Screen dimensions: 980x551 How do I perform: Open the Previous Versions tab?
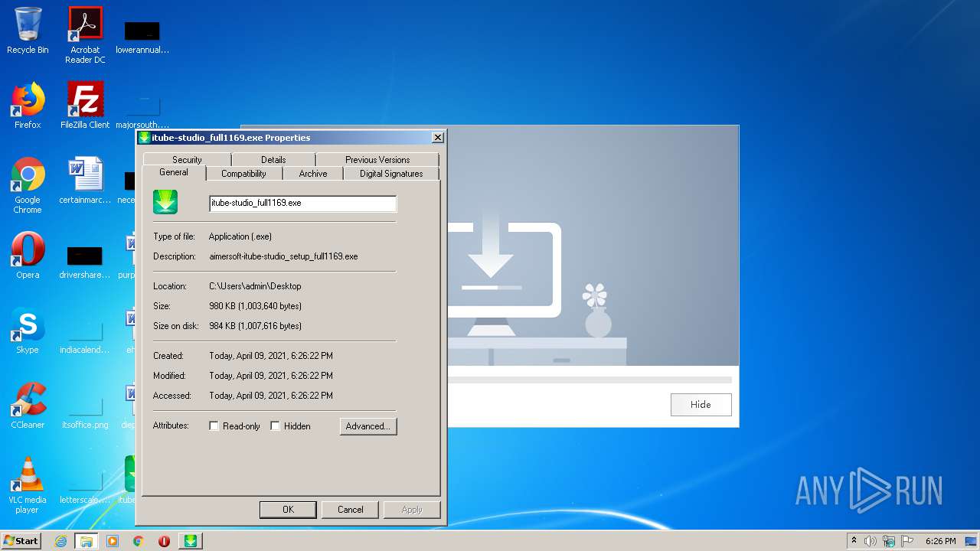[377, 160]
